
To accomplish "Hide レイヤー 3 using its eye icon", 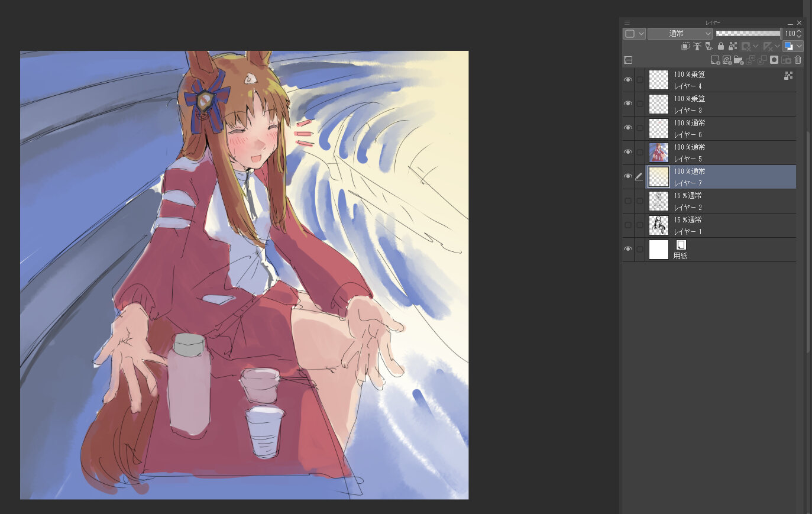I will tap(628, 104).
